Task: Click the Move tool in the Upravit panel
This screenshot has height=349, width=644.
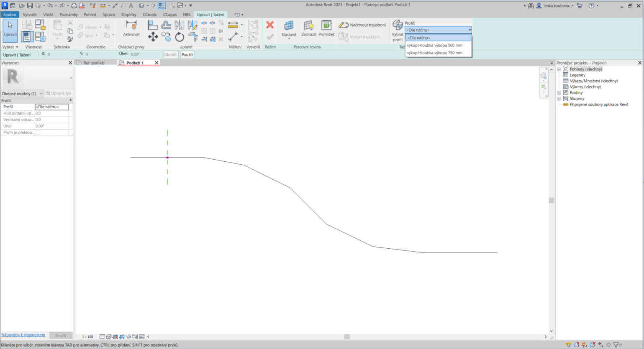Action: coord(153,37)
